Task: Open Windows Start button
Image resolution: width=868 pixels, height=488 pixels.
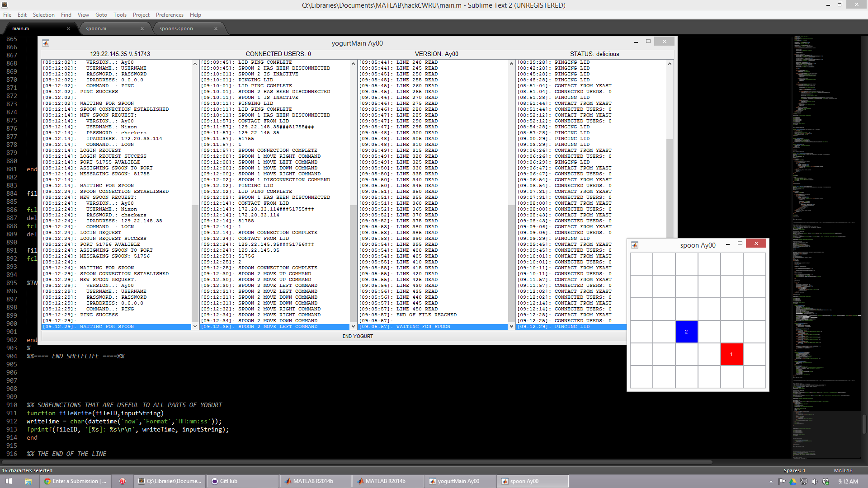Action: pos(9,481)
